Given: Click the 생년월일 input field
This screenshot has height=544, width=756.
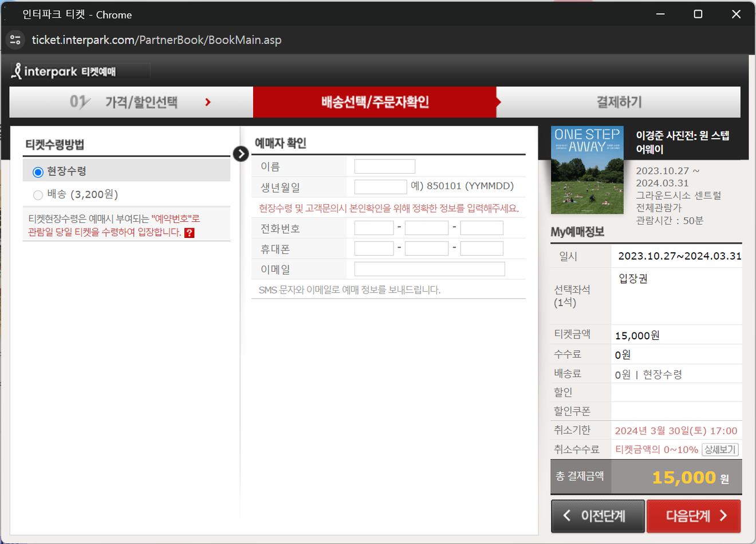Looking at the screenshot, I should (x=381, y=187).
